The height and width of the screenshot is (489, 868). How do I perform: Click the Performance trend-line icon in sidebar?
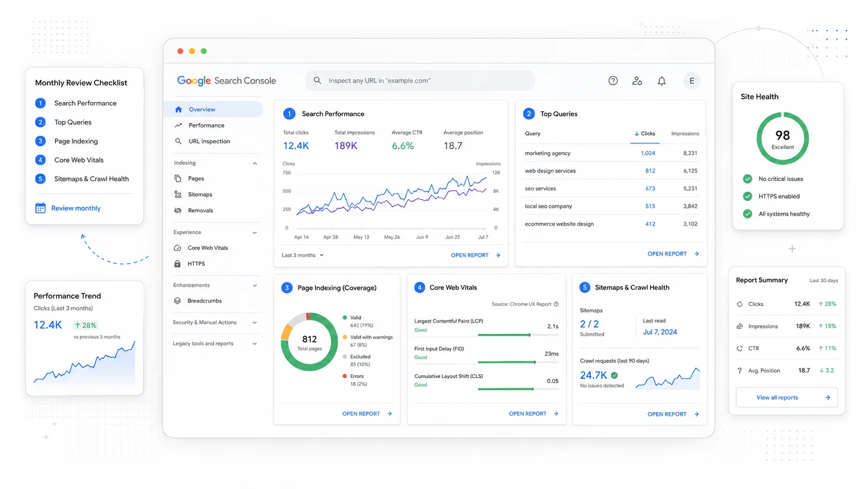[178, 125]
